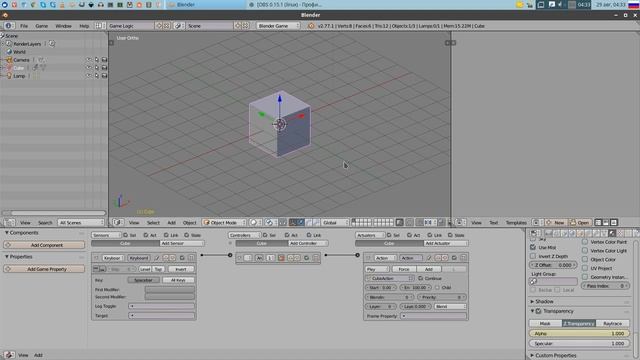Viewport: 640px width, 360px height.
Task: Open the viewport Select menu
Action: 153,222
